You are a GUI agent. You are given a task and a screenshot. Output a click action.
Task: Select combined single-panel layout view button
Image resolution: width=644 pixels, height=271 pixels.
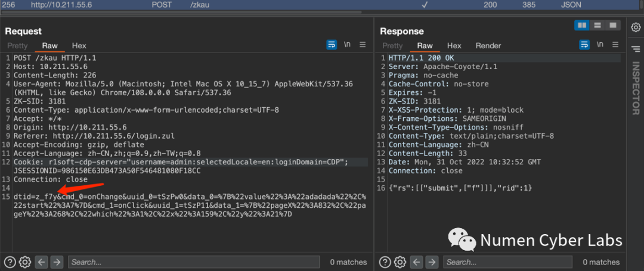(x=613, y=26)
